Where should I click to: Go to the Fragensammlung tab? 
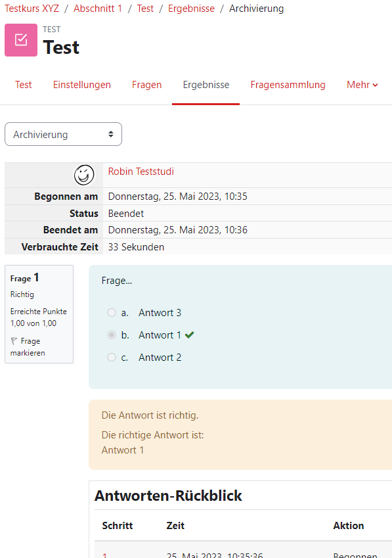tap(288, 85)
